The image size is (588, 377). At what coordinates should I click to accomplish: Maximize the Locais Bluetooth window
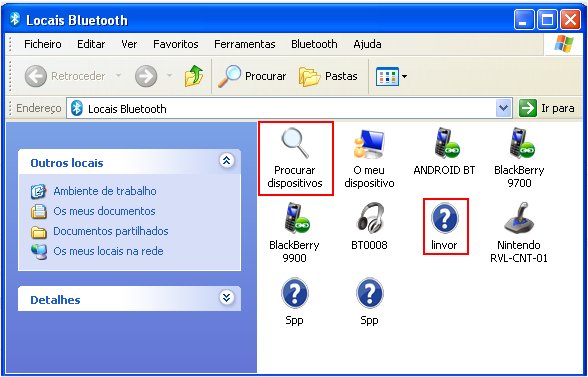[547, 20]
